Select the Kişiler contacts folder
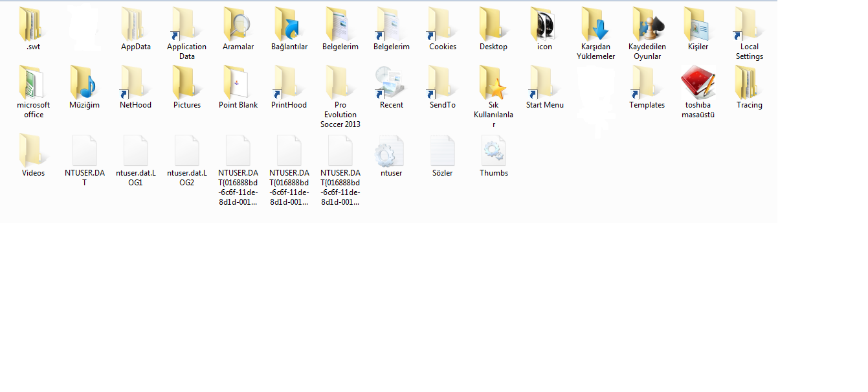This screenshot has height=392, width=868. tap(698, 25)
